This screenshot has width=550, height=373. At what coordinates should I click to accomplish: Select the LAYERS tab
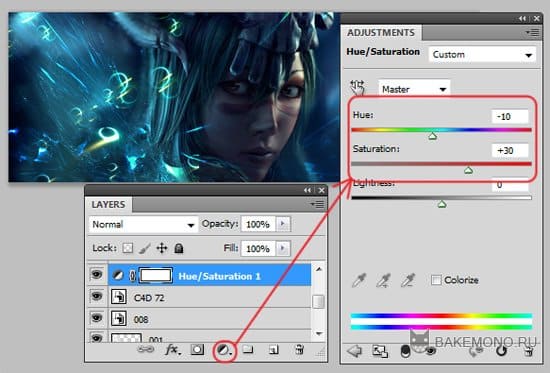point(108,205)
